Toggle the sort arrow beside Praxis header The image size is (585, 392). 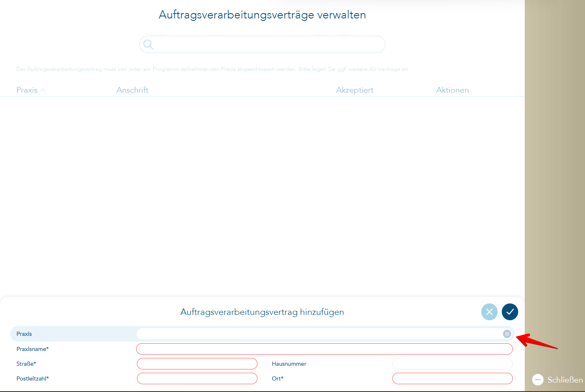[43, 90]
